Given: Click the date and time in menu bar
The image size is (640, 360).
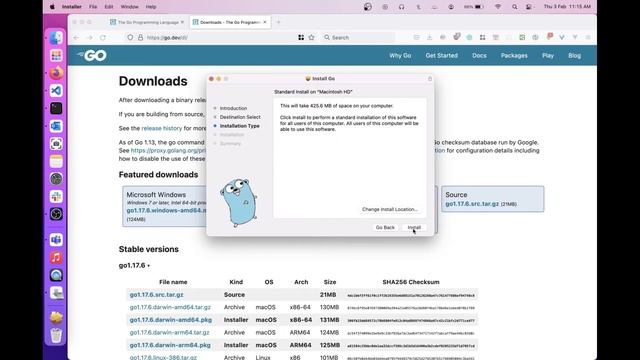Looking at the screenshot, I should point(567,7).
